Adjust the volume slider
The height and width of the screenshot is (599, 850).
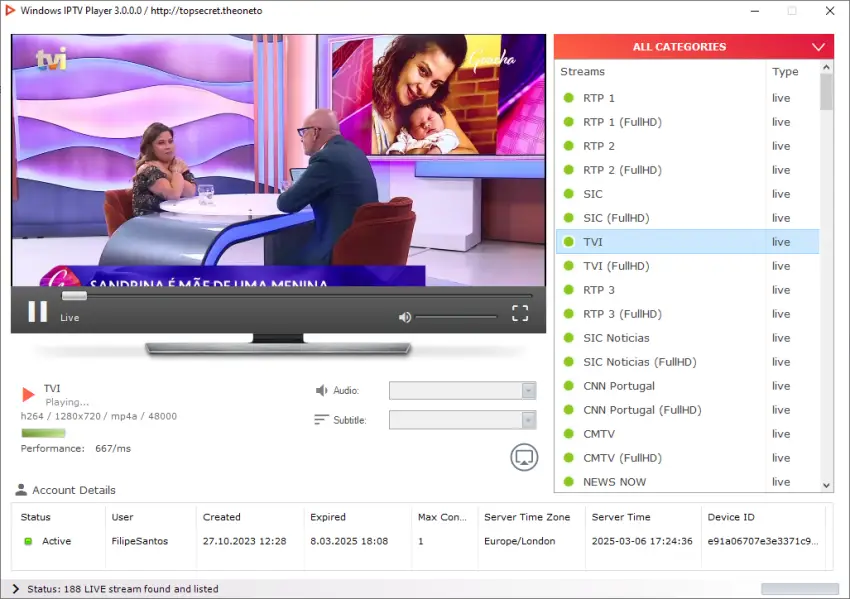coord(456,317)
